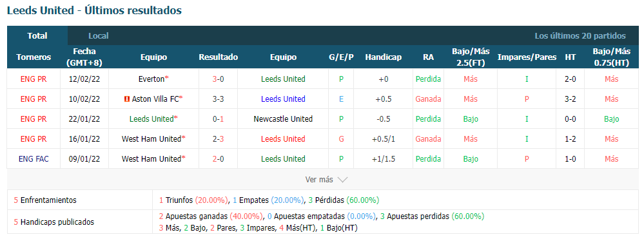Click ENG PR tournament on 12/02/22 row

pos(34,79)
